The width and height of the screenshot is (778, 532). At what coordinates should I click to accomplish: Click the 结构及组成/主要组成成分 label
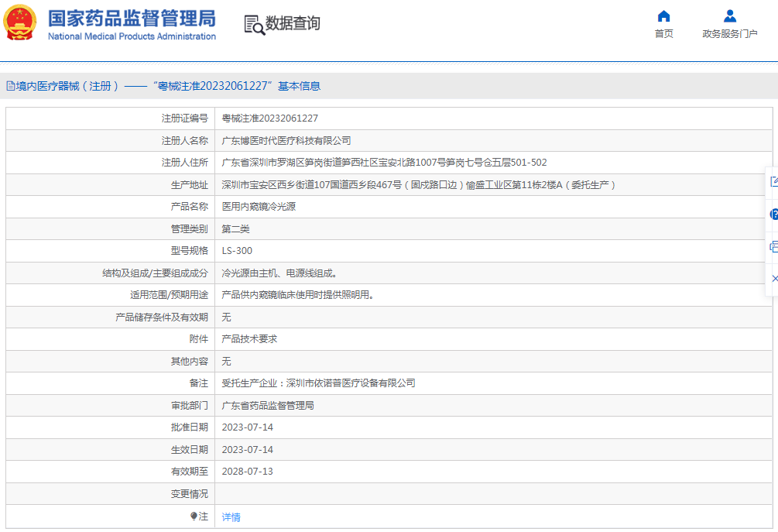(156, 273)
